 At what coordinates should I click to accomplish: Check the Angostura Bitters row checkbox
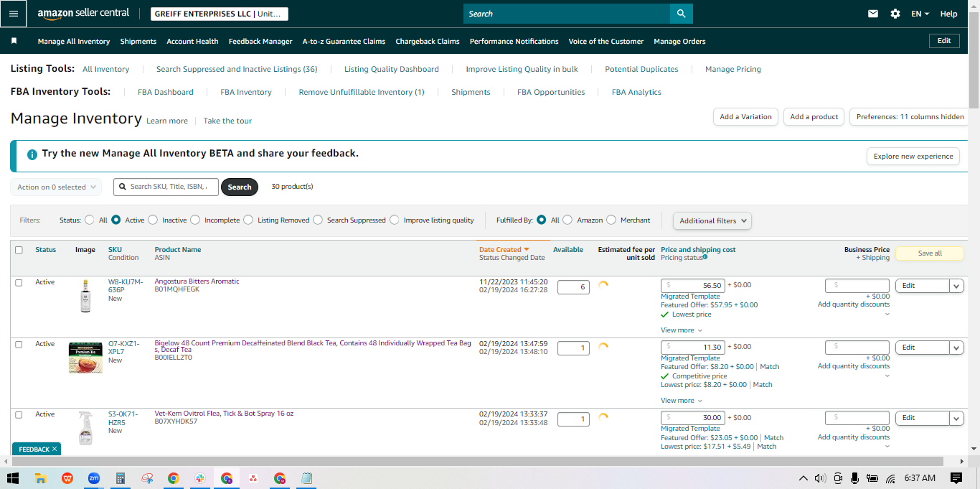tap(19, 283)
